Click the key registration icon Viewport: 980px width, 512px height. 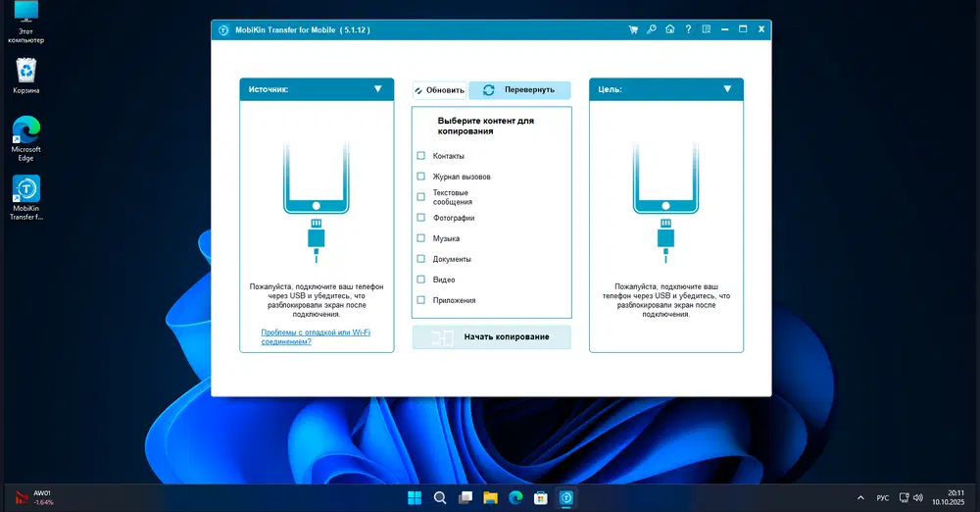(652, 29)
